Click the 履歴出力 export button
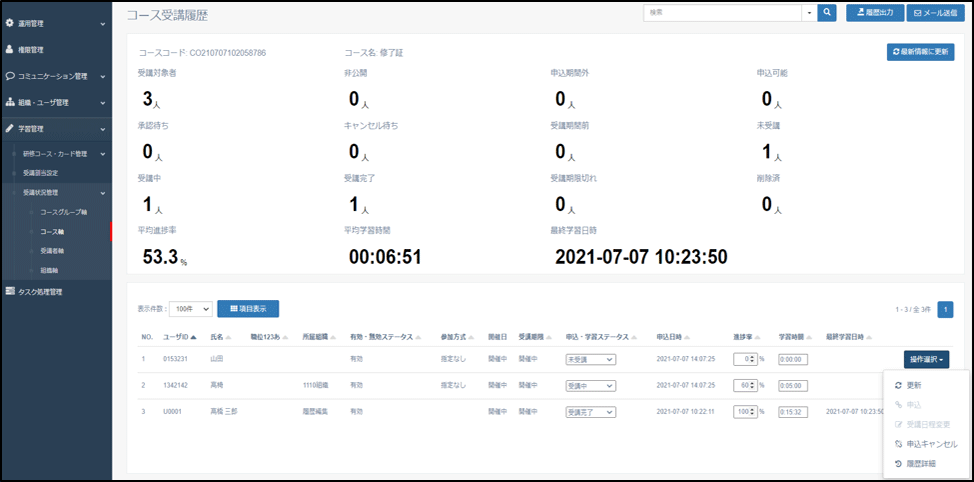Screen dimensions: 974x482 tap(874, 13)
